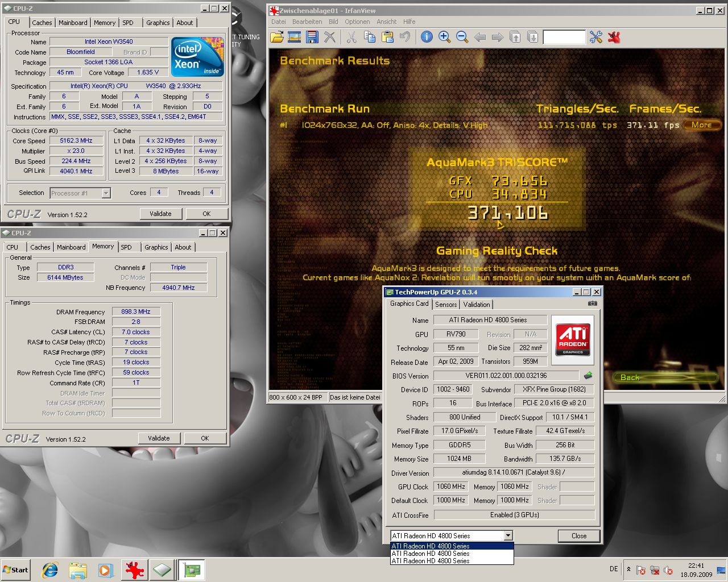Viewport: 728px width, 582px height.
Task: Open Windows Media Player from taskbar
Action: click(x=106, y=570)
